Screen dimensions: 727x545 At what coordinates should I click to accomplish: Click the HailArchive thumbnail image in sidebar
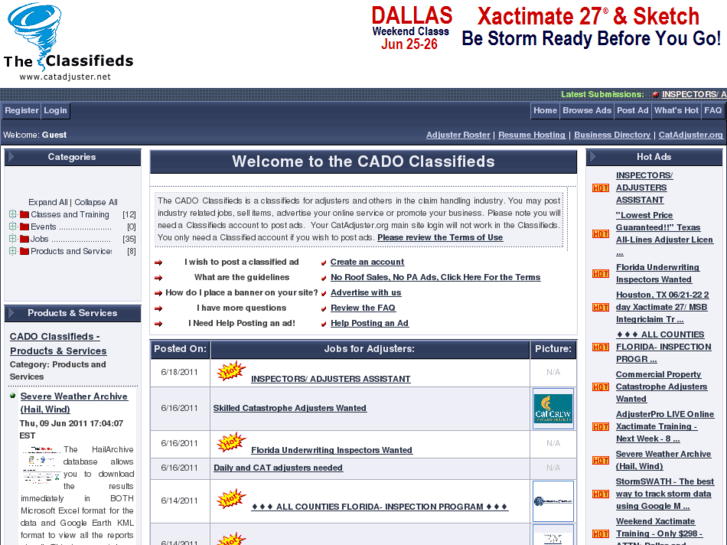point(41,466)
